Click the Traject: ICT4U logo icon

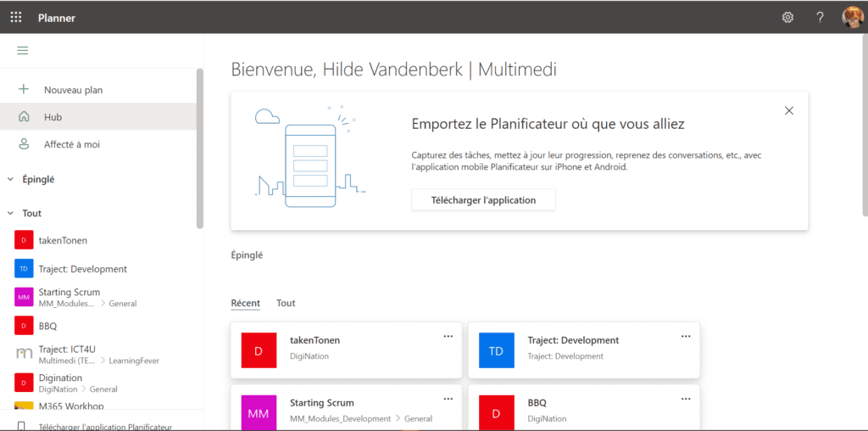24,354
